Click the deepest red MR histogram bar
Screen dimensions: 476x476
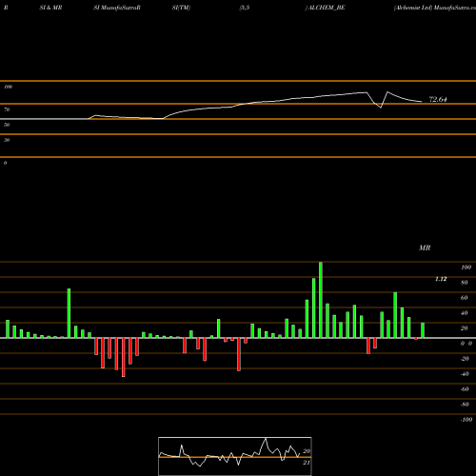pos(124,357)
